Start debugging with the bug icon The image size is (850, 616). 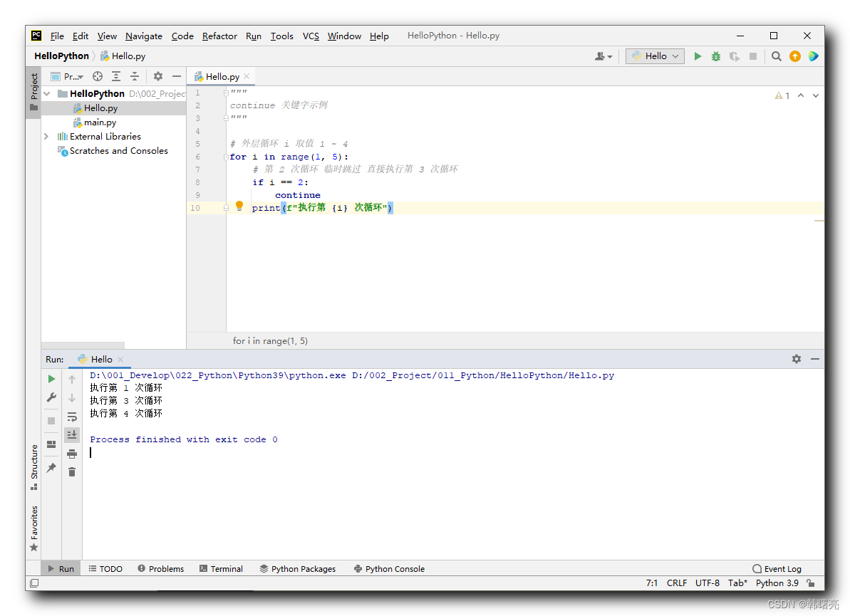pyautogui.click(x=716, y=56)
